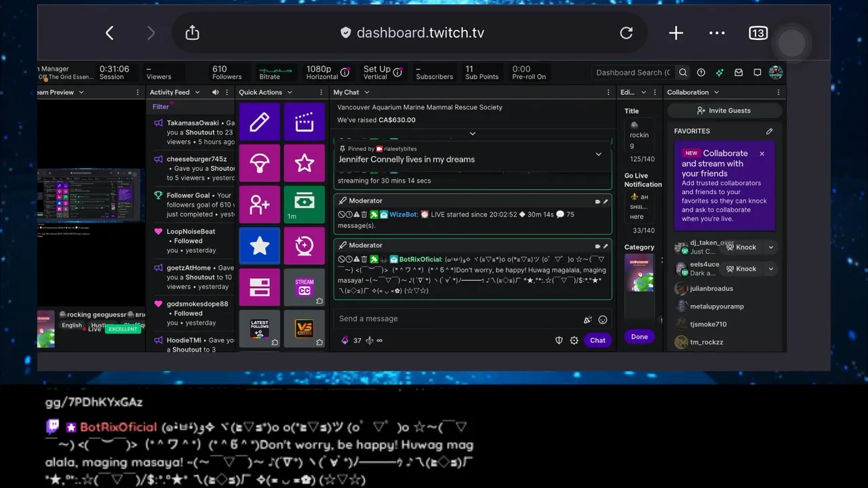Click the parachute Raid quick action
The width and height of the screenshot is (868, 488).
(259, 163)
